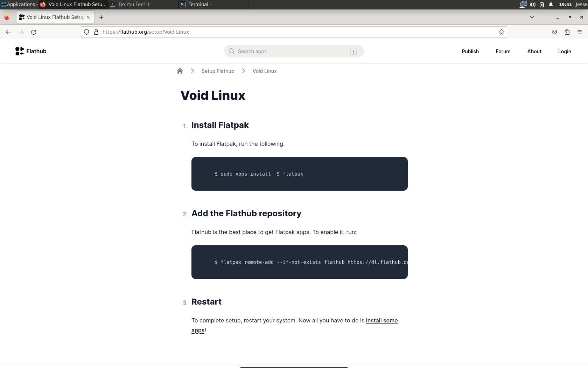Click the flatpak remote-add command block
This screenshot has height=368, width=588.
tap(299, 262)
